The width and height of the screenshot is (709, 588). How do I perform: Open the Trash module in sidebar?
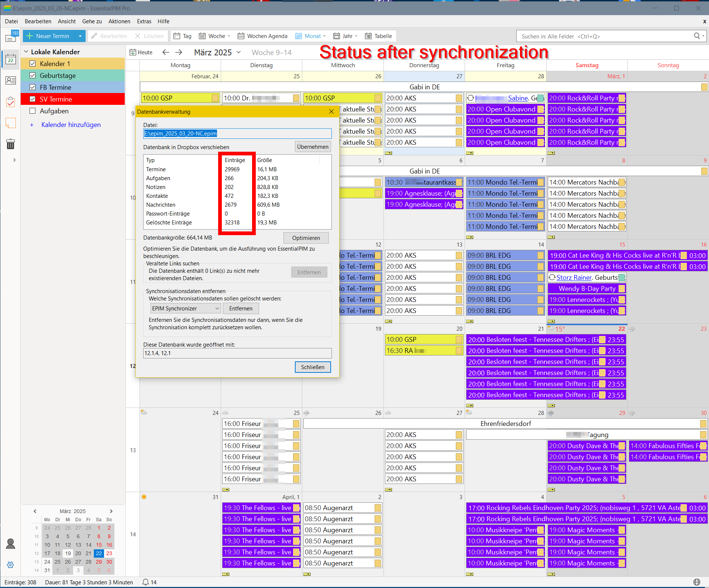11,144
